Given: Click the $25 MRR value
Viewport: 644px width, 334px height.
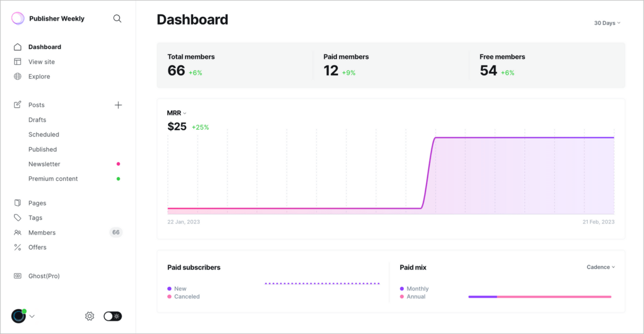Looking at the screenshot, I should click(177, 127).
